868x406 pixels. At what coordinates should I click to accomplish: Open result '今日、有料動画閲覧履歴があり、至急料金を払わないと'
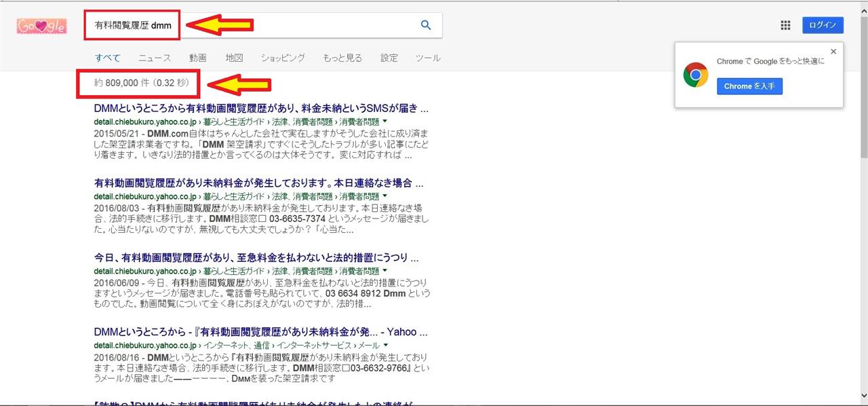[256, 258]
